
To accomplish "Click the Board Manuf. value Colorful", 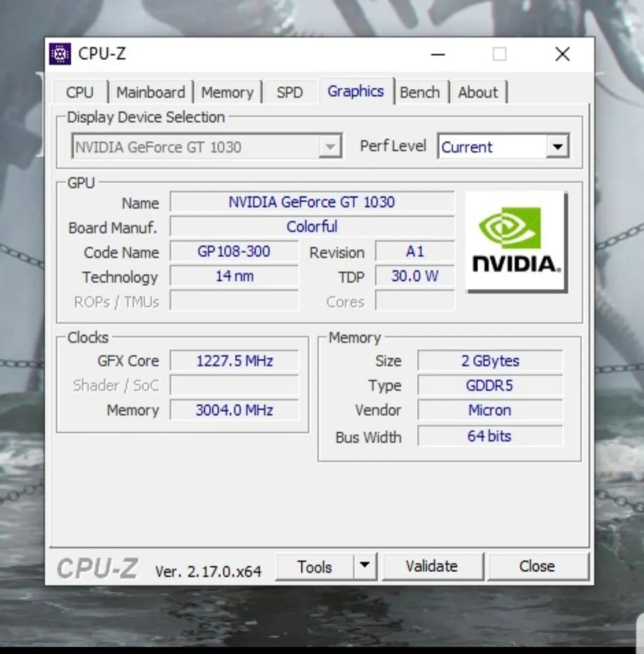I will 312,226.
